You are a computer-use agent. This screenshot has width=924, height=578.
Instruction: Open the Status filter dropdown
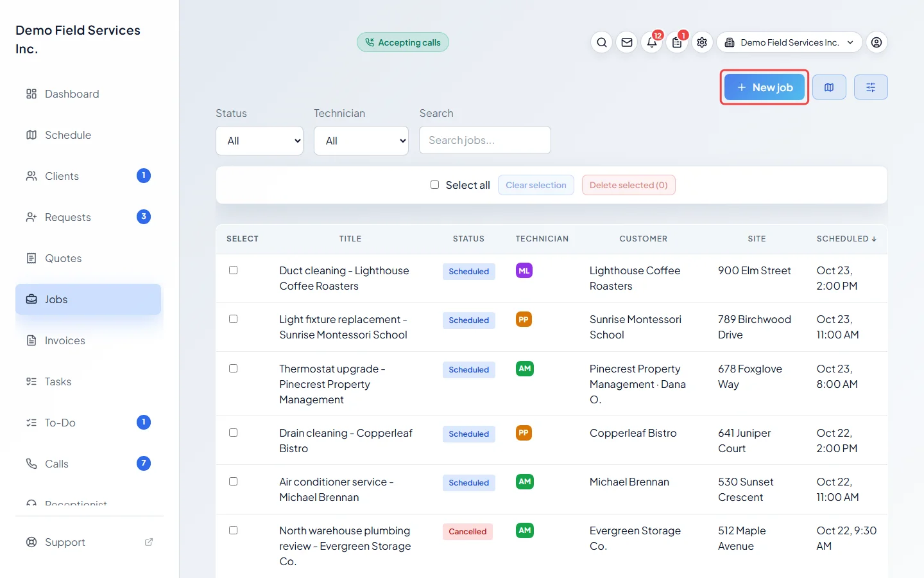pyautogui.click(x=260, y=141)
